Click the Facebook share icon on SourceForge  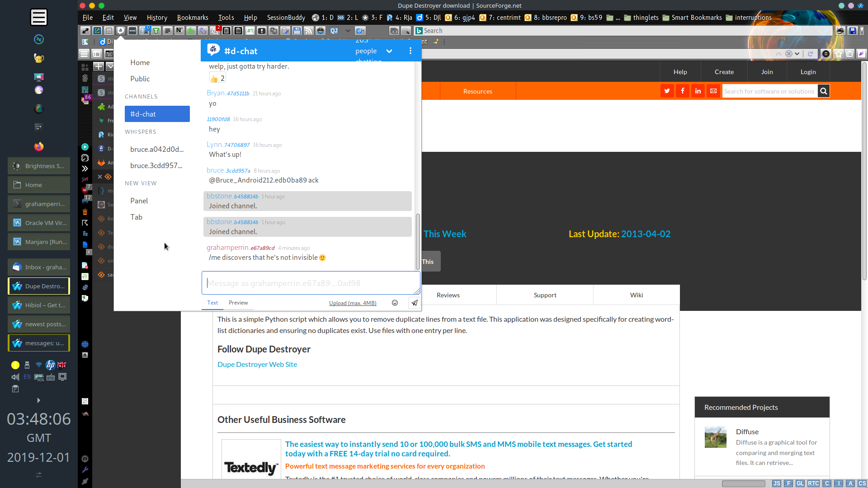683,91
